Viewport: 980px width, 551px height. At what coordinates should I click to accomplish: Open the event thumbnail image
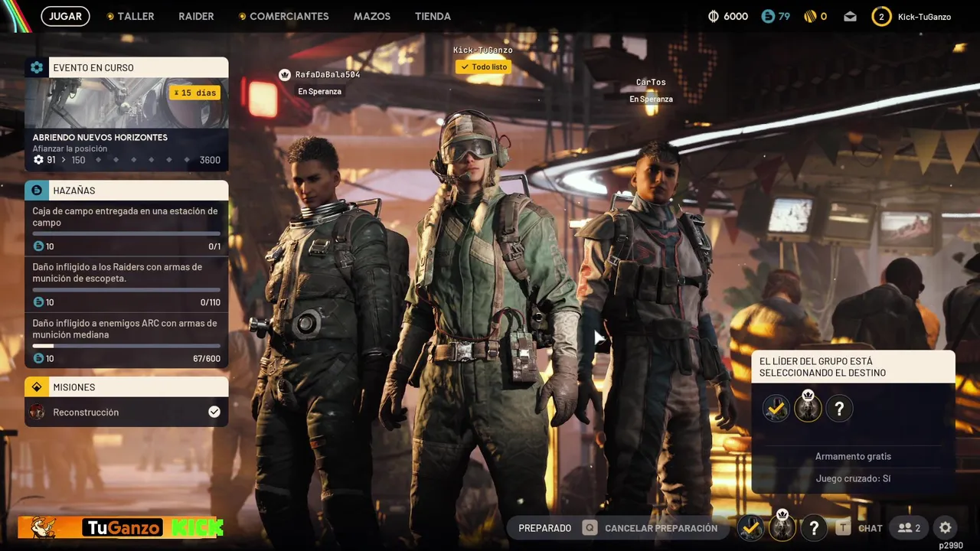pos(126,103)
